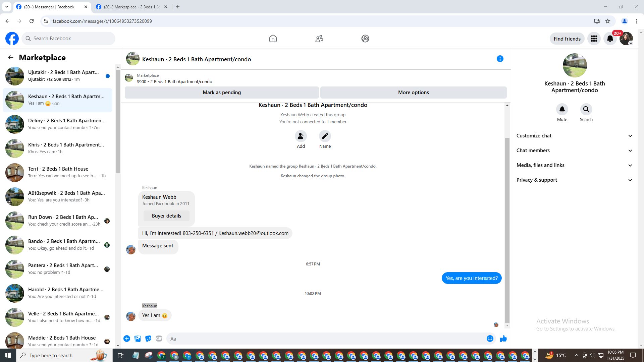Open the Facebook home icon
This screenshot has width=644, height=362.
(273, 39)
